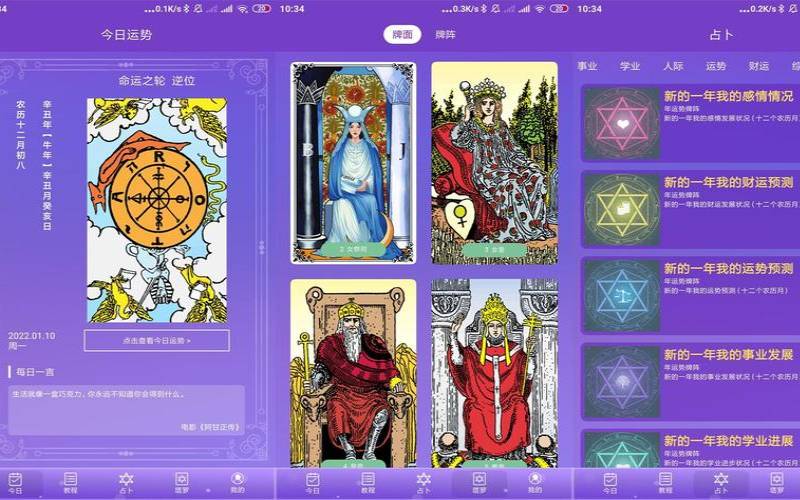Select the 财运 category tab

coord(759,66)
